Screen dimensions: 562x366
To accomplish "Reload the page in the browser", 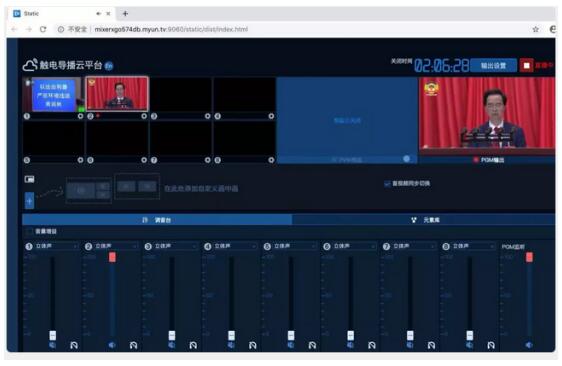I will [43, 29].
